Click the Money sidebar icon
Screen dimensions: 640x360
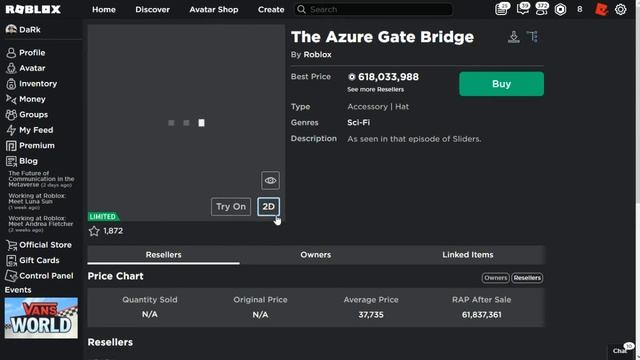[11, 99]
